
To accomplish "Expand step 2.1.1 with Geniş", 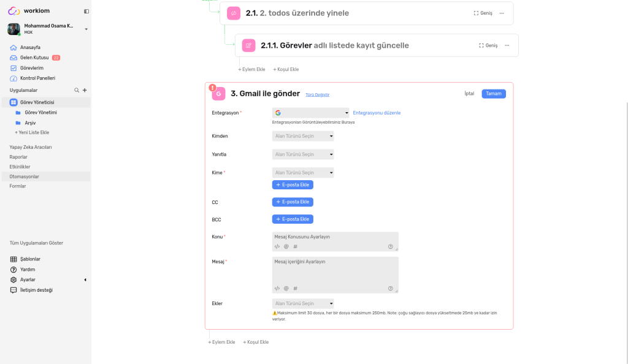I will tap(488, 45).
